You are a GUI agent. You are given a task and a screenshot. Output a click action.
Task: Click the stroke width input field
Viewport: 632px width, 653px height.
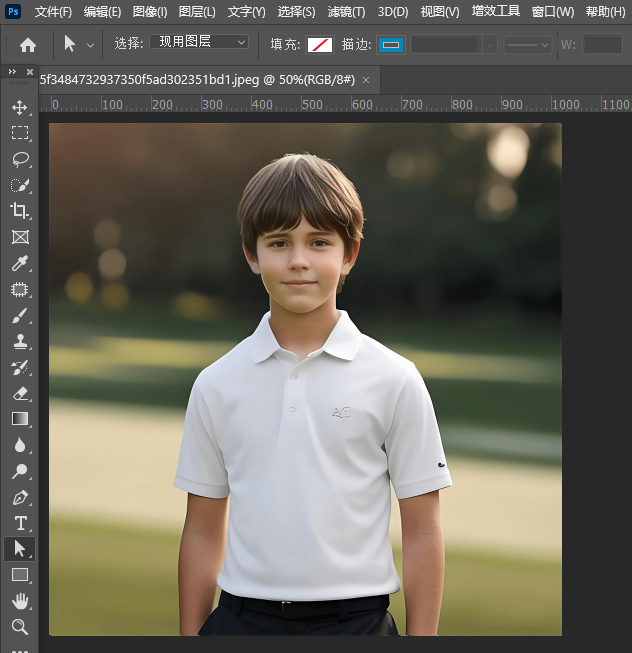coord(447,45)
